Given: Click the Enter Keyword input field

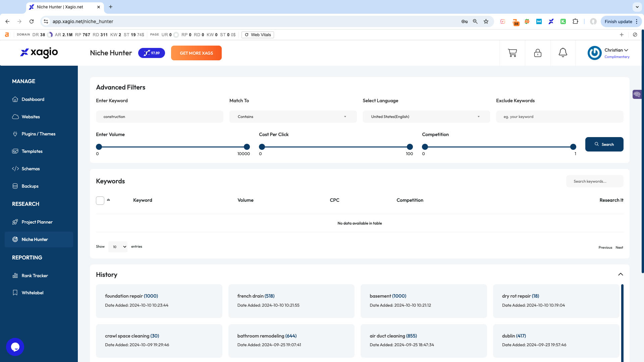Looking at the screenshot, I should 159,117.
